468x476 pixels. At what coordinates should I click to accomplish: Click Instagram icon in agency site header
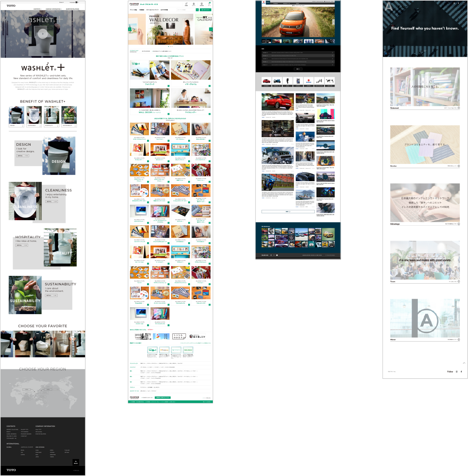coord(454,3)
